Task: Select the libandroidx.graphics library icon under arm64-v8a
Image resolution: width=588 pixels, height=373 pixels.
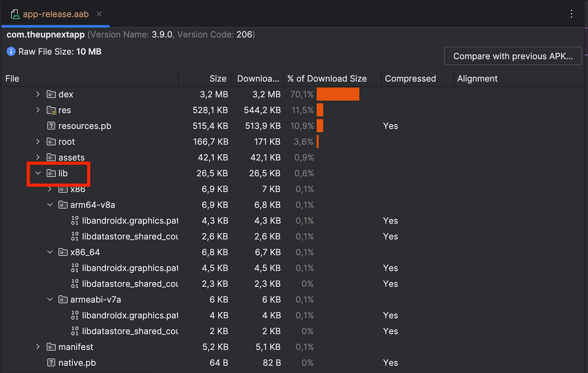Action: click(75, 220)
